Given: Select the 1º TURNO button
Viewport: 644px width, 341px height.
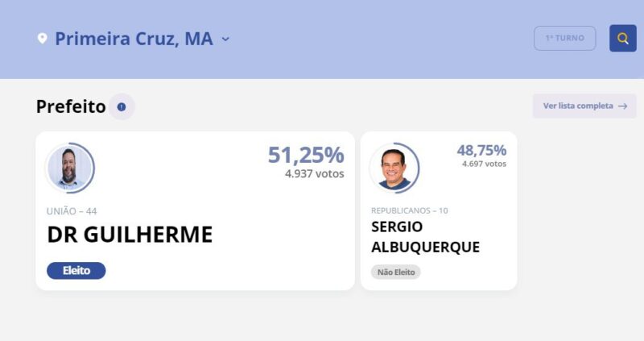Looking at the screenshot, I should tap(565, 38).
